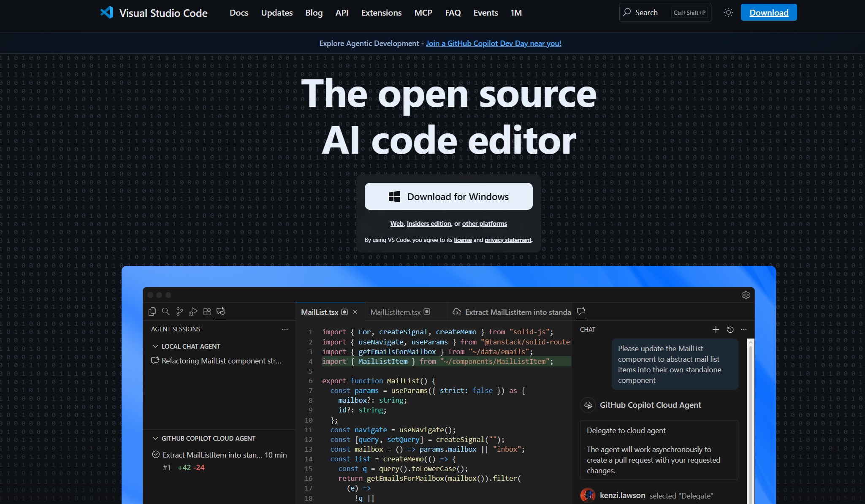This screenshot has height=504, width=865.
Task: Click the highlighted MailListItem import line
Action: coord(447,361)
